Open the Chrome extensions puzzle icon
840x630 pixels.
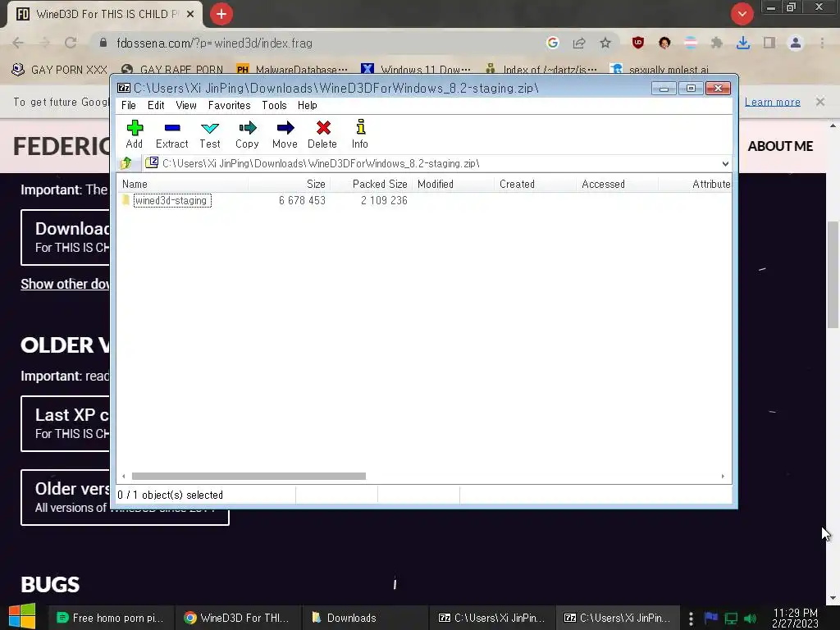(x=716, y=43)
